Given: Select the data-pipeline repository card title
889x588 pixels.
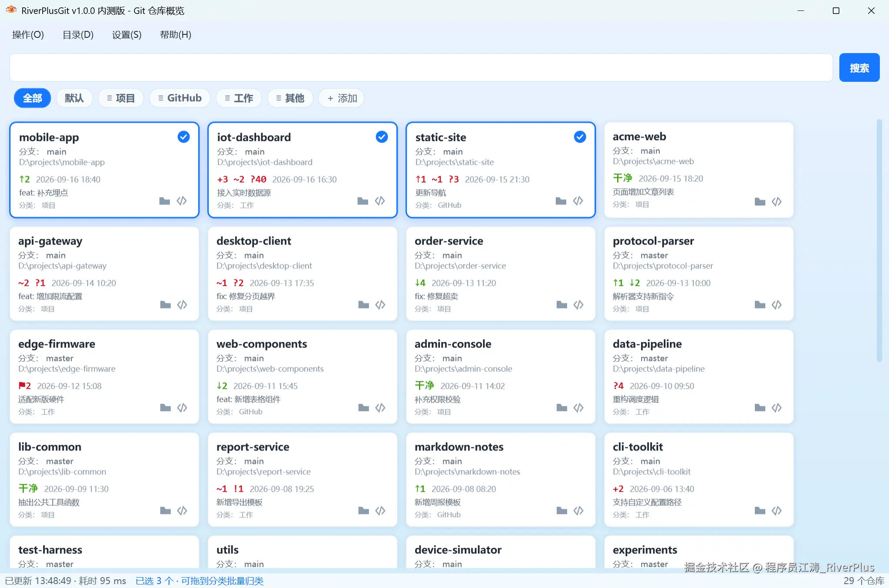Looking at the screenshot, I should click(647, 344).
